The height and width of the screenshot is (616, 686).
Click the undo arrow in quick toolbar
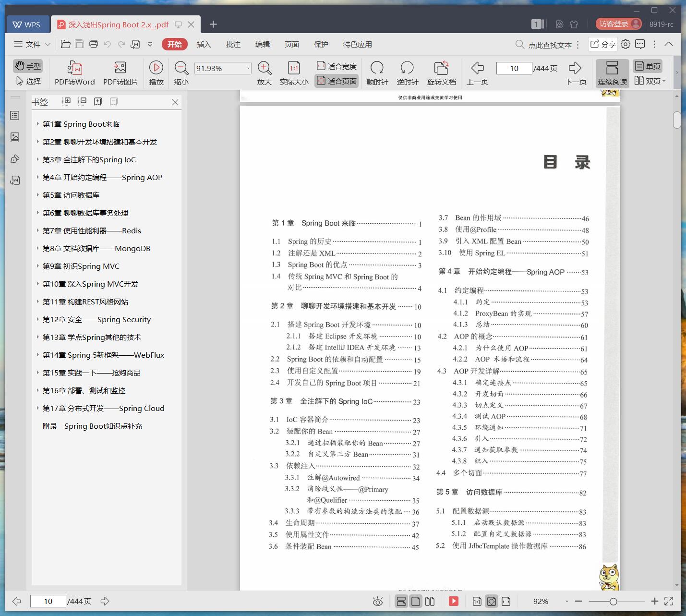[108, 44]
